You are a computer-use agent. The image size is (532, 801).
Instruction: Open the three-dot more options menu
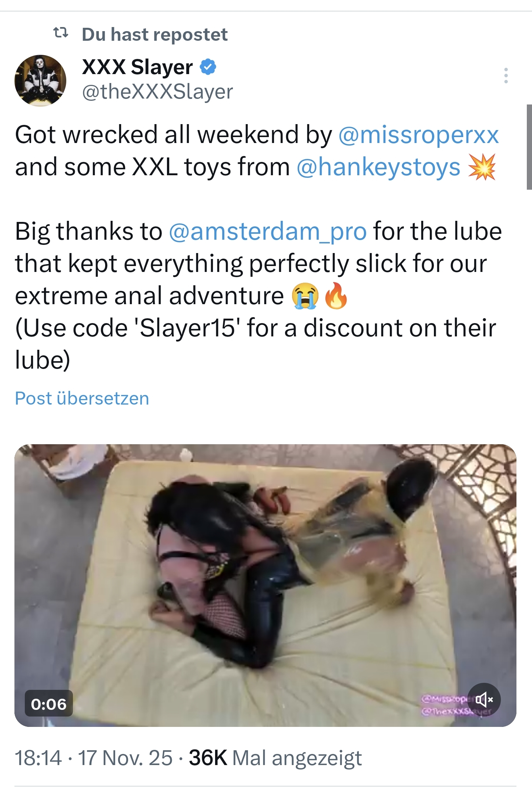click(506, 76)
